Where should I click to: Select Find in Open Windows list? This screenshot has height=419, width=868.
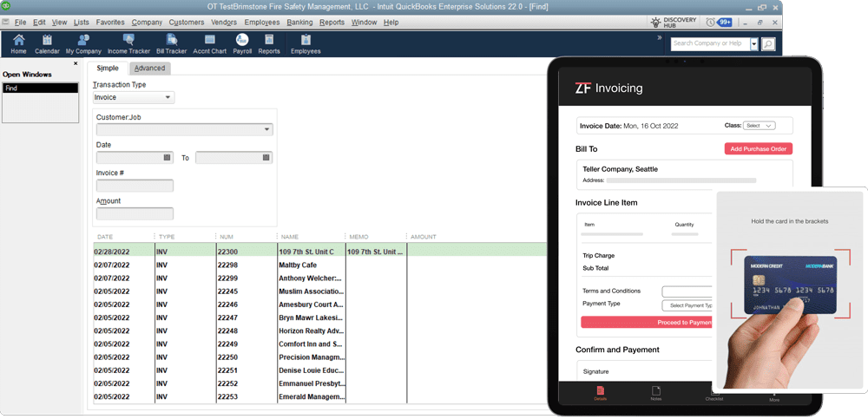point(41,88)
